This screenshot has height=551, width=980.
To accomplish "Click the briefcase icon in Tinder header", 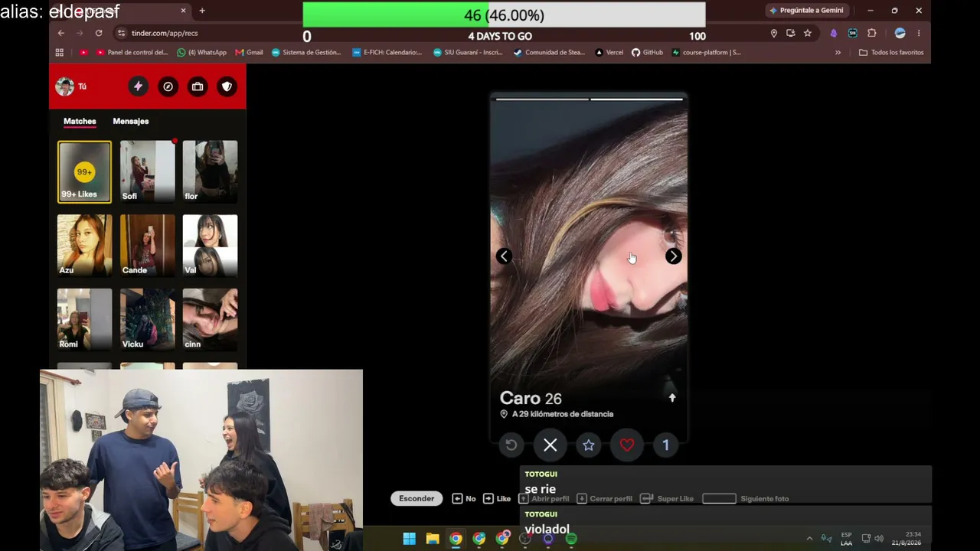I will [x=198, y=86].
